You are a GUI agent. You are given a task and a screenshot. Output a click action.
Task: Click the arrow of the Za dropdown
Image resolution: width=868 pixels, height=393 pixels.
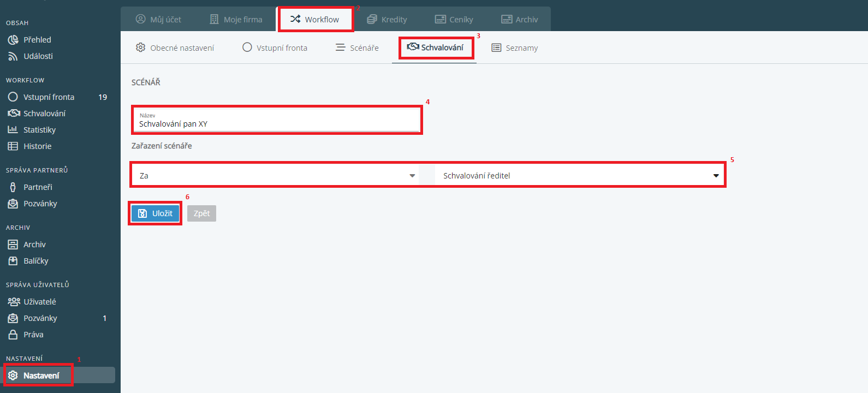[412, 176]
